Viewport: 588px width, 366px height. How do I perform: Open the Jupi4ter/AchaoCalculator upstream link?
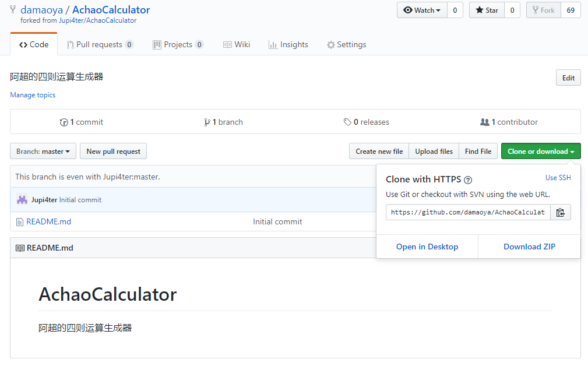coord(97,20)
